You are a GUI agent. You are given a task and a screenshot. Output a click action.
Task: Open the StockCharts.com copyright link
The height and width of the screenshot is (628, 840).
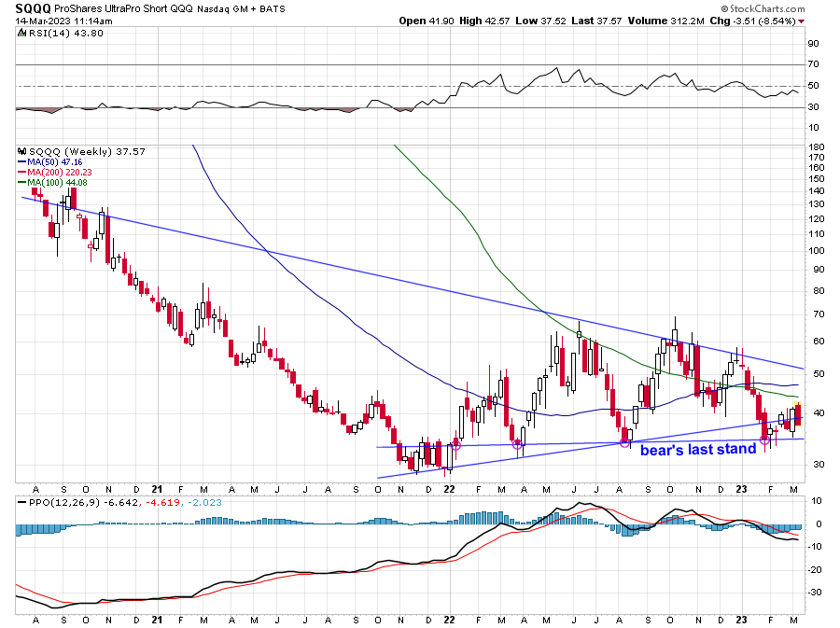(x=763, y=8)
